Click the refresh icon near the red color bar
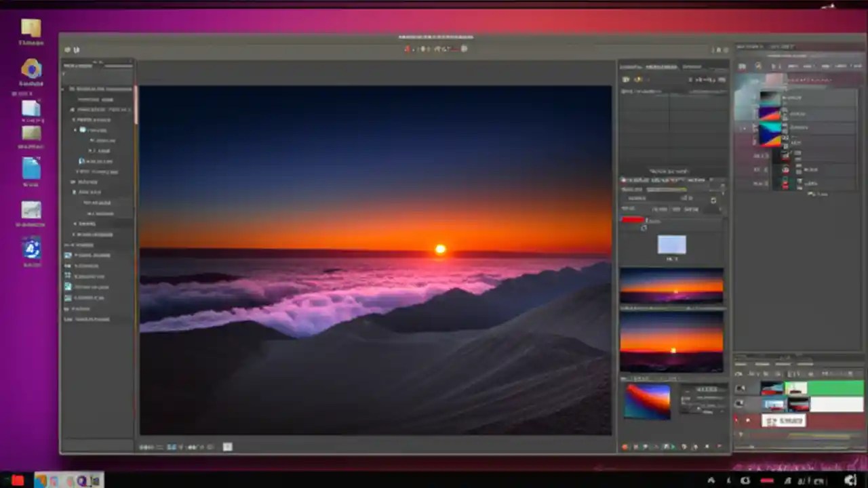The image size is (868, 488). click(644, 229)
